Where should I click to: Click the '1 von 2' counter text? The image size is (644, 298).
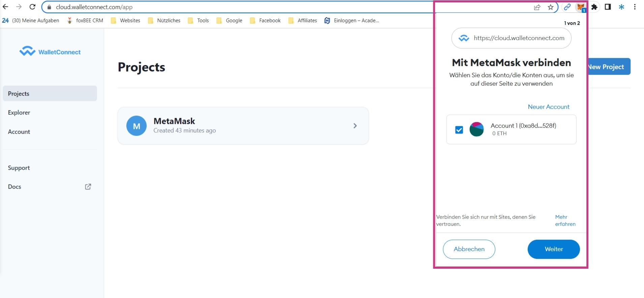click(572, 23)
